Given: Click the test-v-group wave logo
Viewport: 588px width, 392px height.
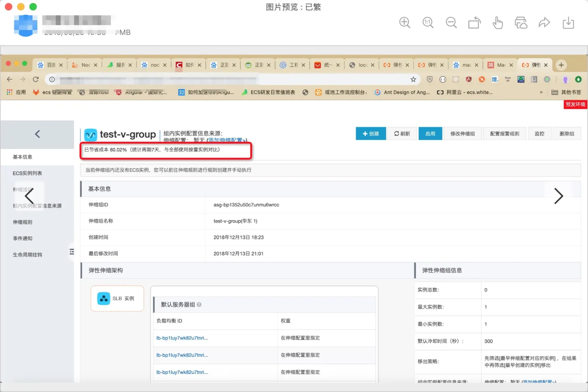Looking at the screenshot, I should [x=91, y=135].
